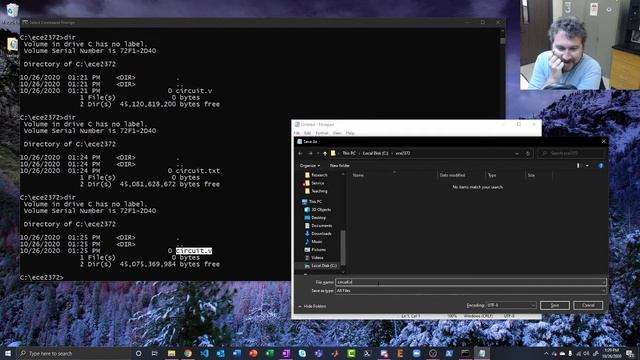Click the Cancel button

coord(588,305)
